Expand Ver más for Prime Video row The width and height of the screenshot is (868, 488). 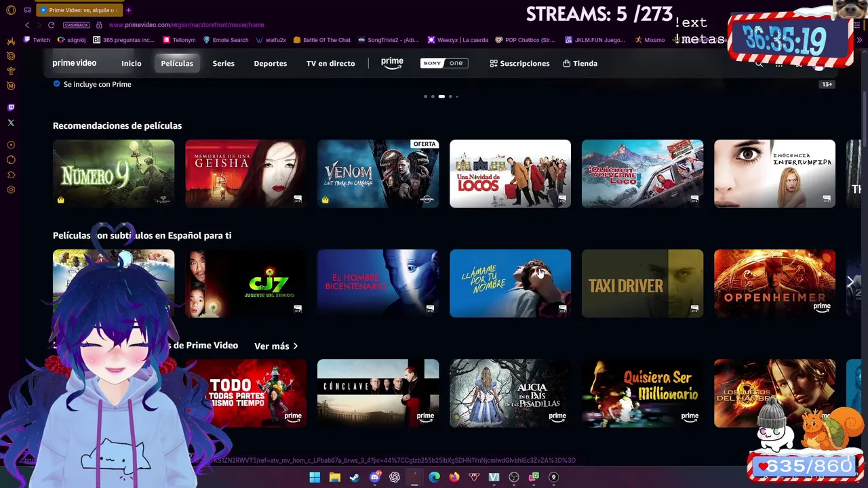[x=276, y=346]
